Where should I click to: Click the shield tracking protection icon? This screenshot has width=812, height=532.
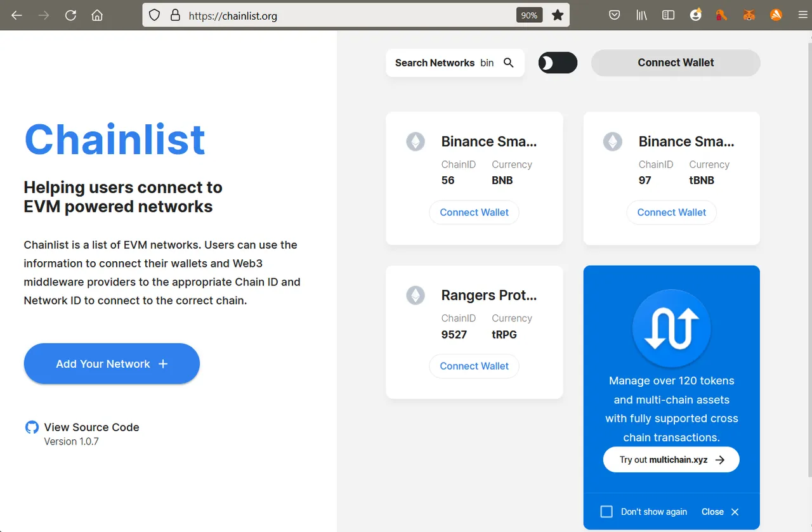pos(155,15)
